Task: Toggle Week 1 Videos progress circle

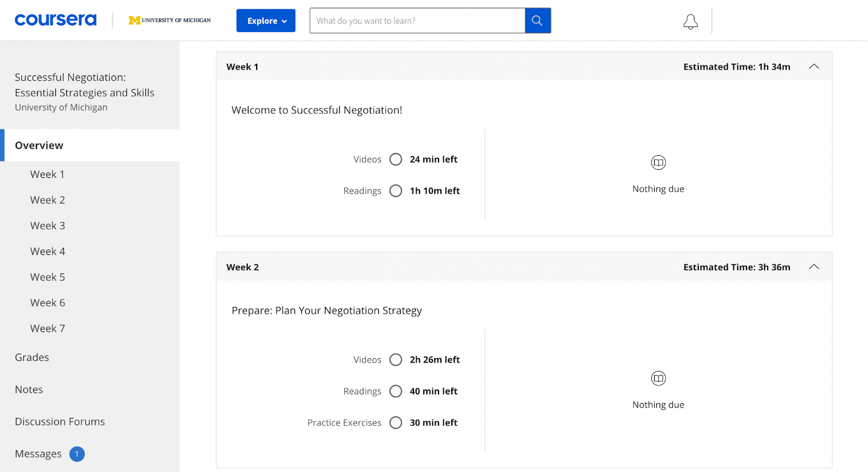Action: coord(396,160)
